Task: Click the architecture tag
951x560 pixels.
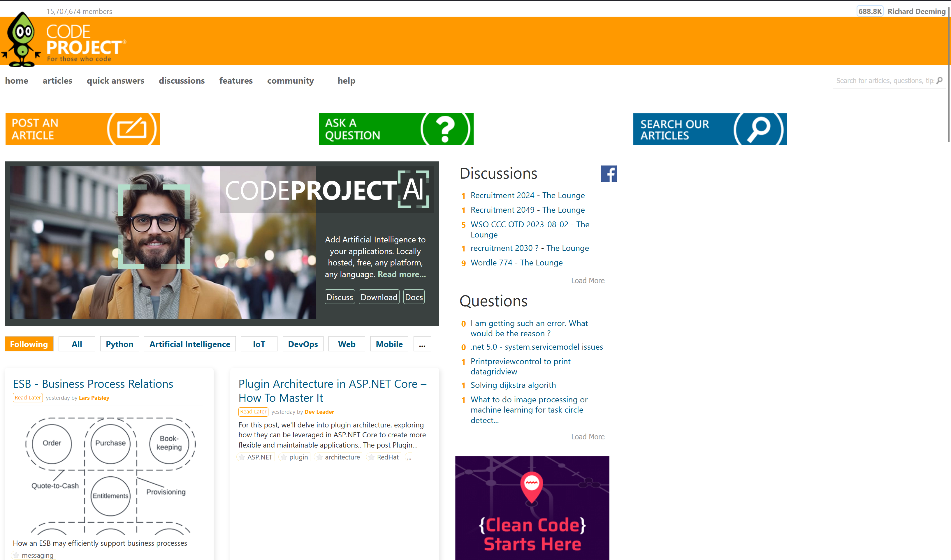Action: coord(342,457)
